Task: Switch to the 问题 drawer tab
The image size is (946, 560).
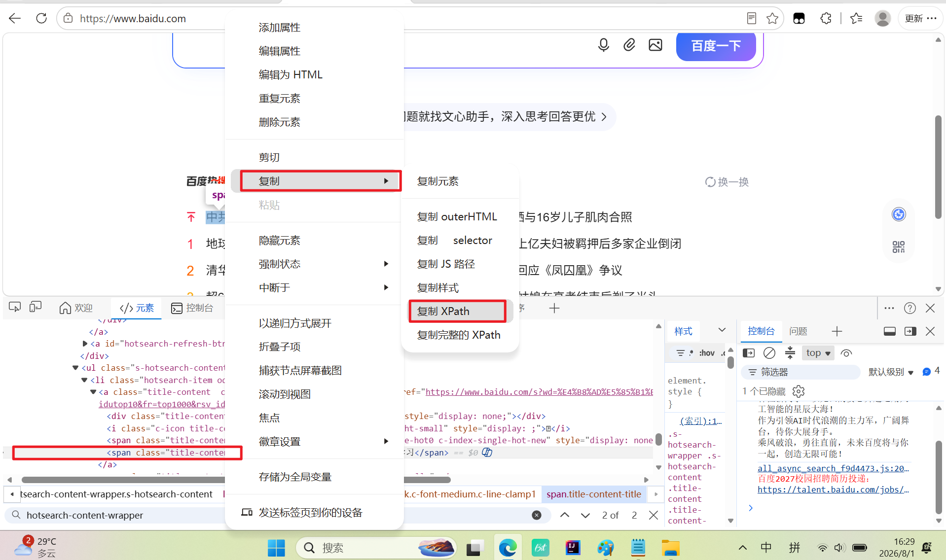Action: click(x=798, y=331)
